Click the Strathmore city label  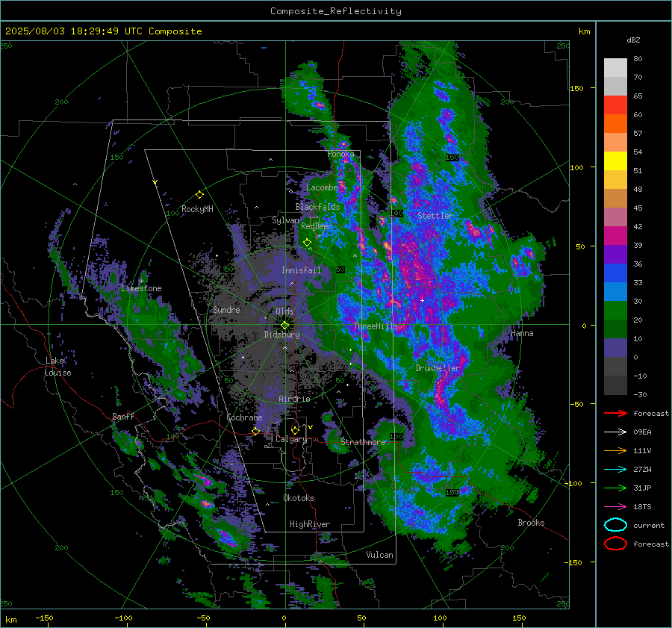[363, 442]
